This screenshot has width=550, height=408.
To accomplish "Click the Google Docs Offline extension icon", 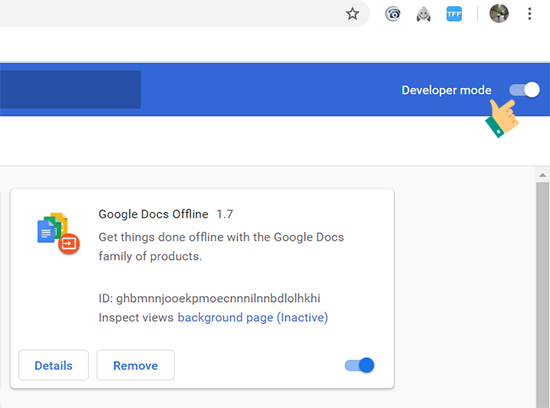I will point(58,233).
